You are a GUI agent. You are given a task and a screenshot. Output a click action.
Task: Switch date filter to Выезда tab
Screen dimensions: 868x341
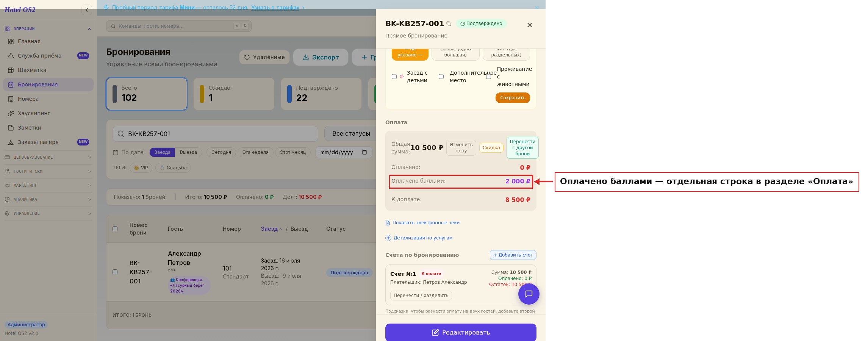(188, 152)
